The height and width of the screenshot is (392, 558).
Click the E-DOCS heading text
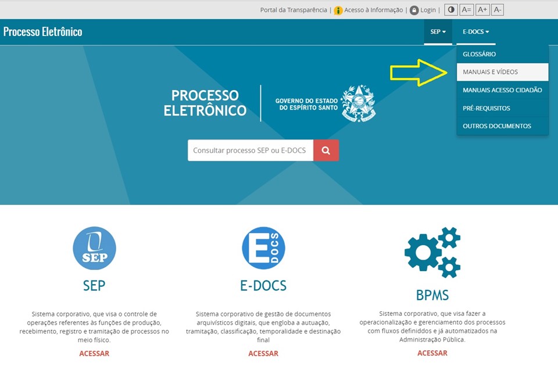coord(263,286)
